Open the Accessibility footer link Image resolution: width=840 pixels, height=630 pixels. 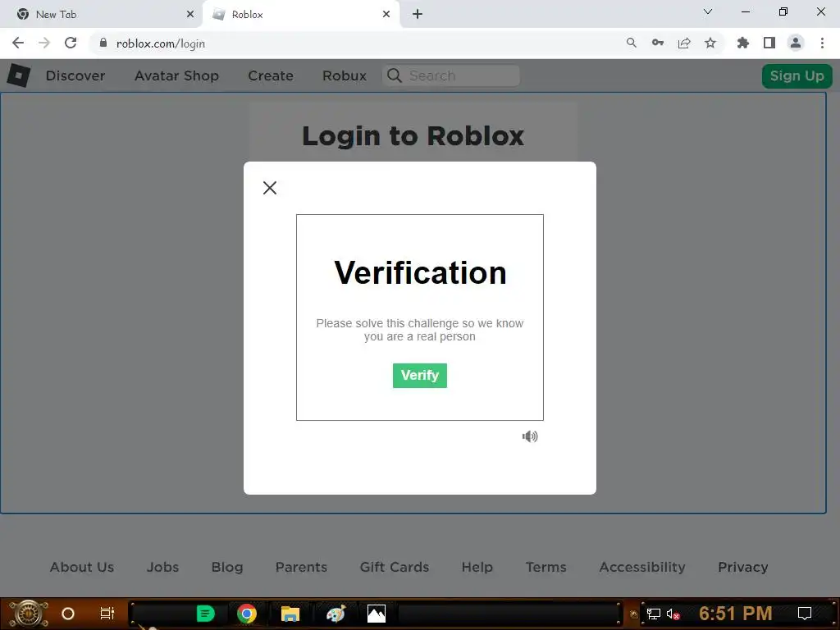pos(641,567)
